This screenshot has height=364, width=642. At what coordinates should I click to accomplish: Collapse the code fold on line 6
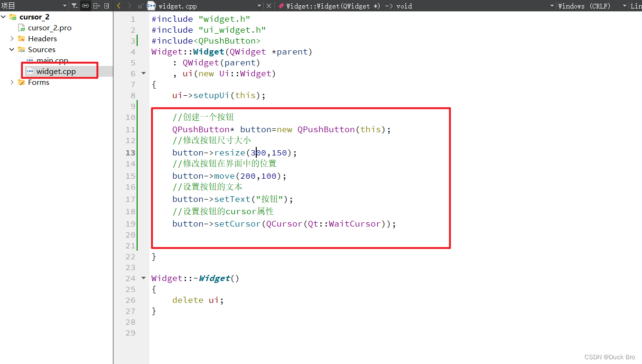point(143,73)
